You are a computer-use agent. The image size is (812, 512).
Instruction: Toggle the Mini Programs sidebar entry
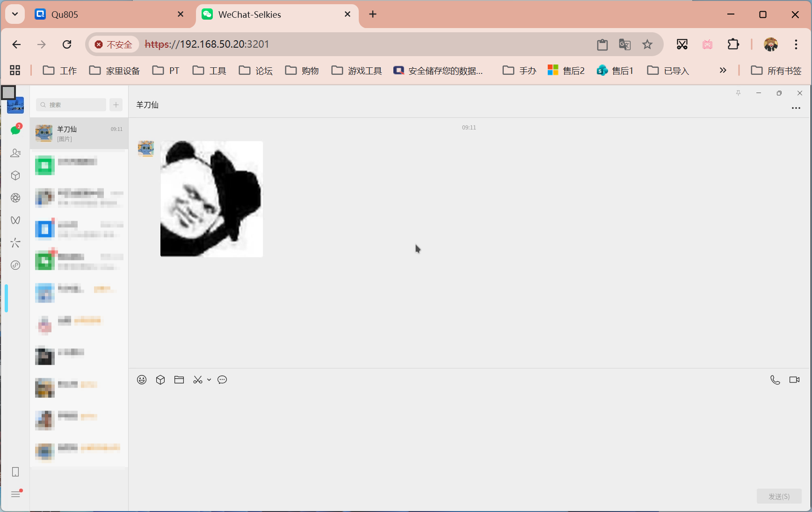[15, 175]
